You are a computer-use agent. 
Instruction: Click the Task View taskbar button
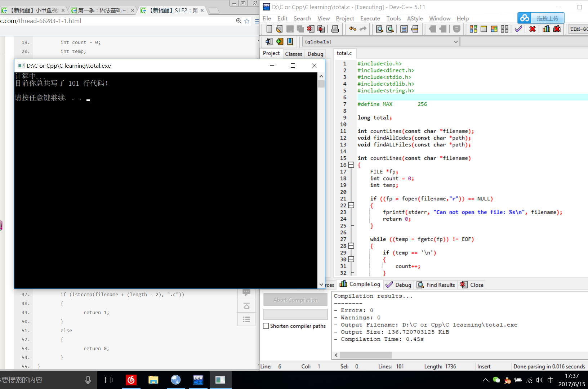tap(108, 380)
